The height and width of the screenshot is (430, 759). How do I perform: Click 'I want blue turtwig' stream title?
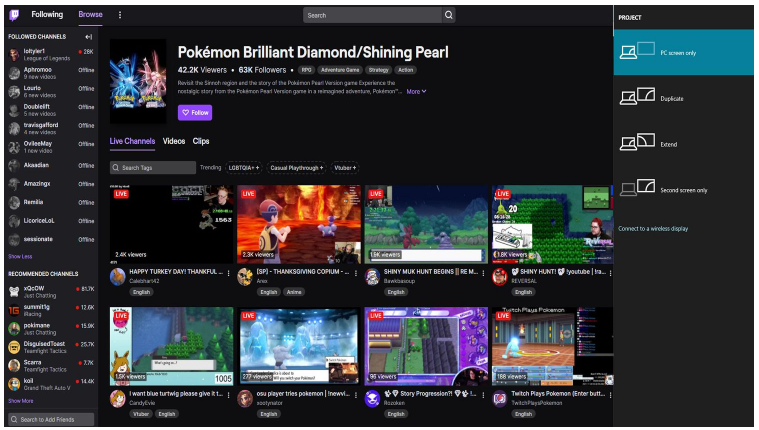(x=176, y=394)
